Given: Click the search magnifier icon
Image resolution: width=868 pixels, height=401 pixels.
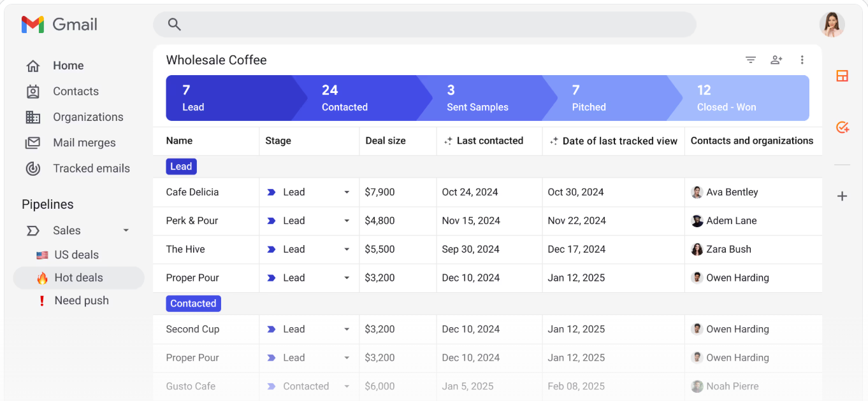Looking at the screenshot, I should click(174, 24).
